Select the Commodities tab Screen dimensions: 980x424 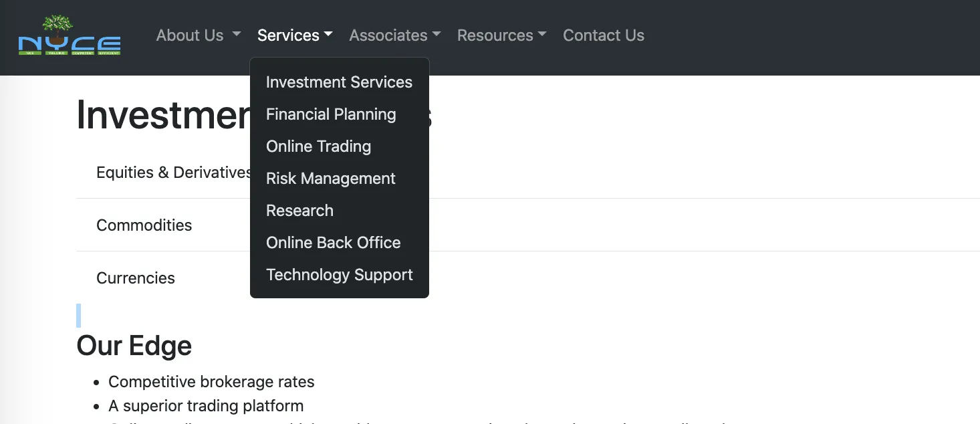point(144,225)
